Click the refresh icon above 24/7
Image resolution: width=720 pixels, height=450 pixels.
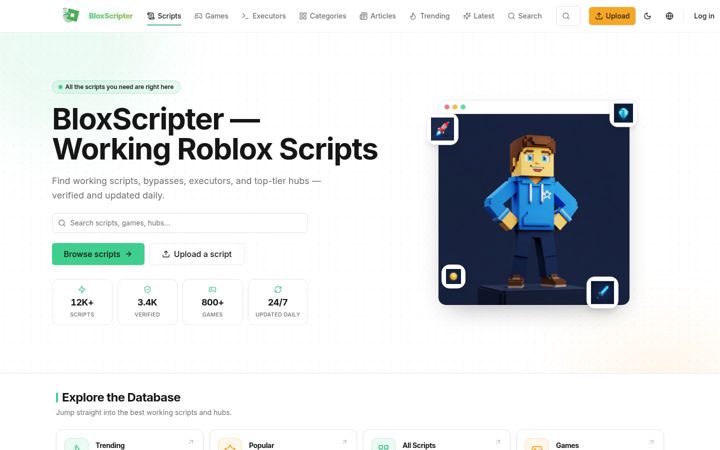click(278, 289)
